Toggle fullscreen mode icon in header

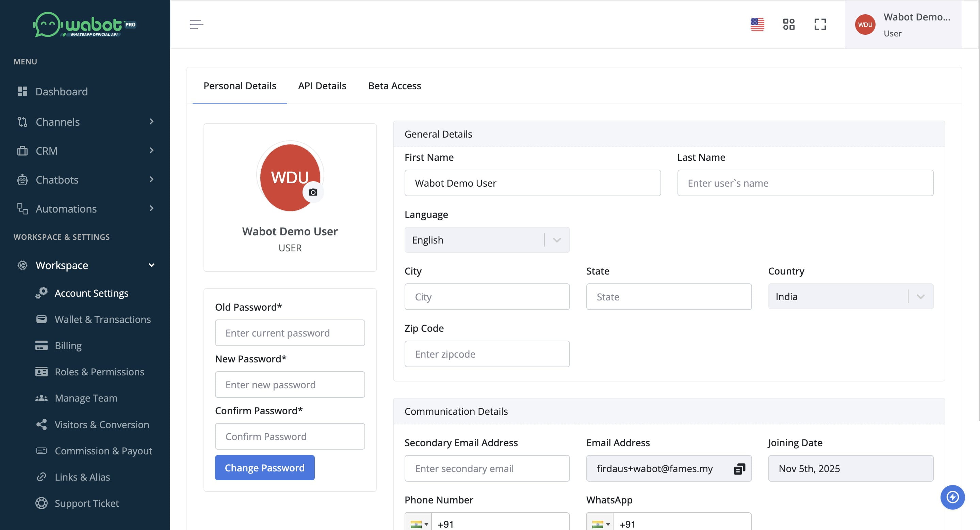(x=820, y=25)
